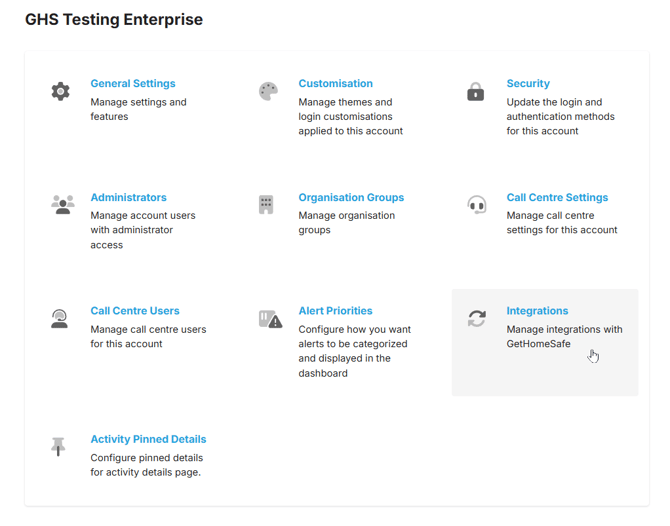
Task: Click the Security padlock icon
Action: pos(476,92)
